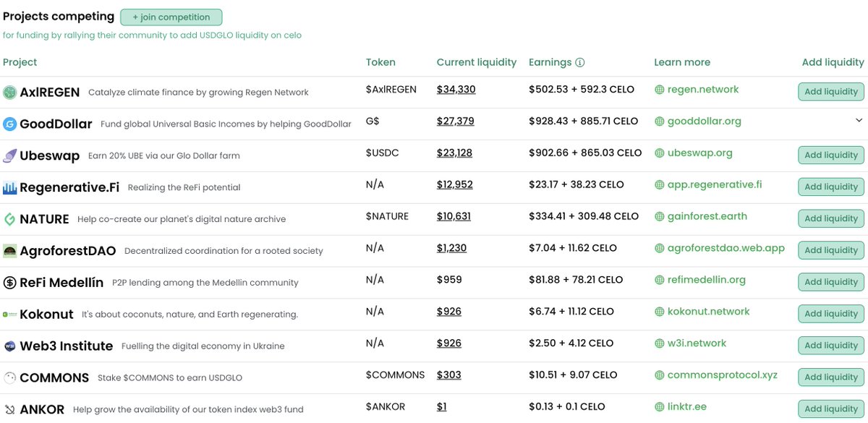This screenshot has width=868, height=423.
Task: Open the agroforestdao.web.app link
Action: (x=726, y=248)
